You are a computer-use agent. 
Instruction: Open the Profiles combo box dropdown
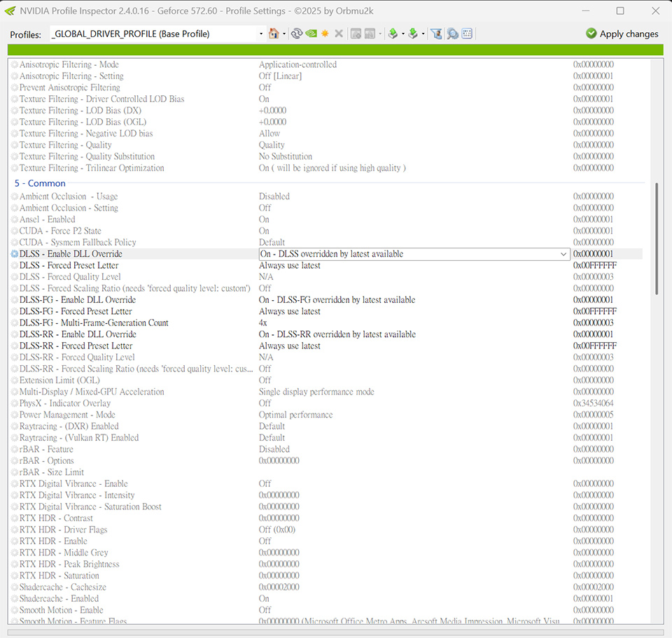click(x=260, y=33)
